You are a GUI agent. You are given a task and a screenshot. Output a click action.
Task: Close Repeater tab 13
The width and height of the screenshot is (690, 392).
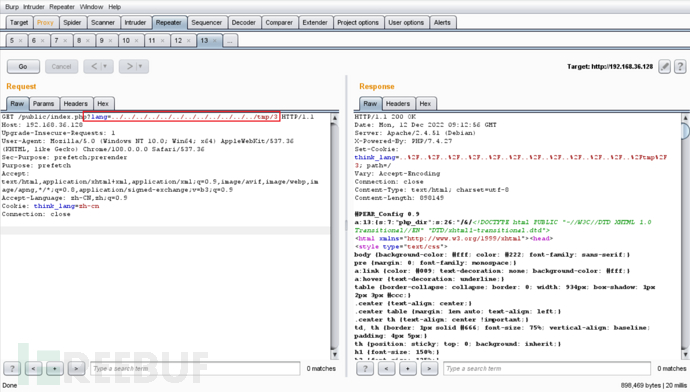pyautogui.click(x=215, y=40)
